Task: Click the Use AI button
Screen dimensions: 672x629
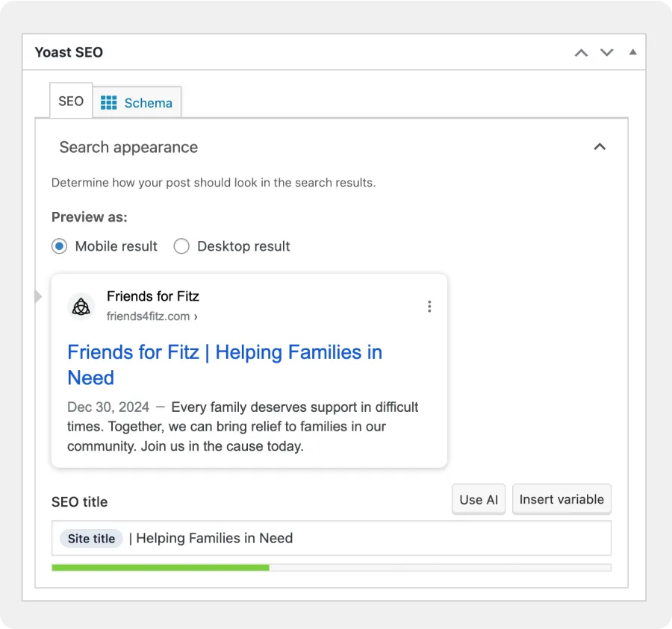Action: (479, 499)
